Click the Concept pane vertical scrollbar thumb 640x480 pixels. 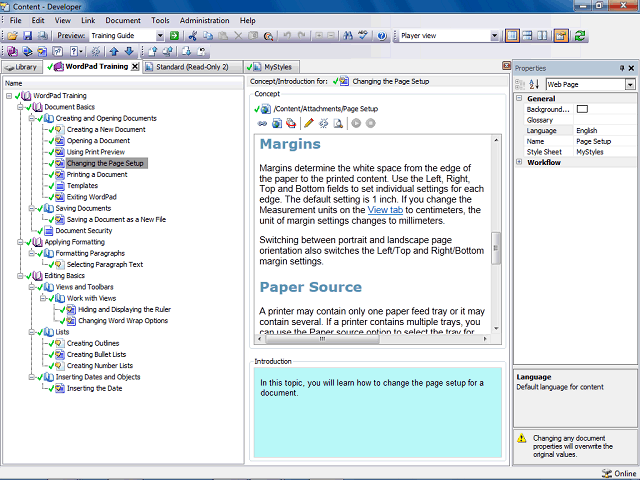coord(496,248)
